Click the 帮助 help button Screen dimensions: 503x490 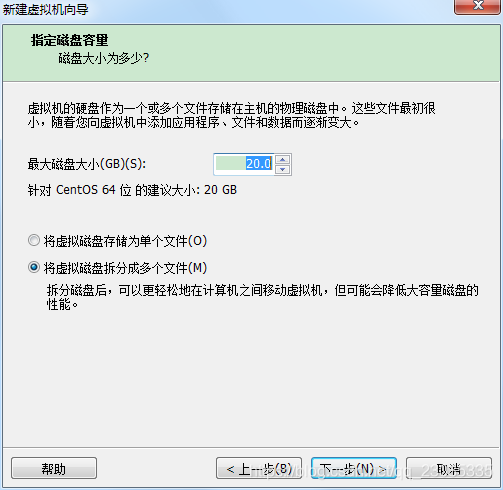point(54,468)
